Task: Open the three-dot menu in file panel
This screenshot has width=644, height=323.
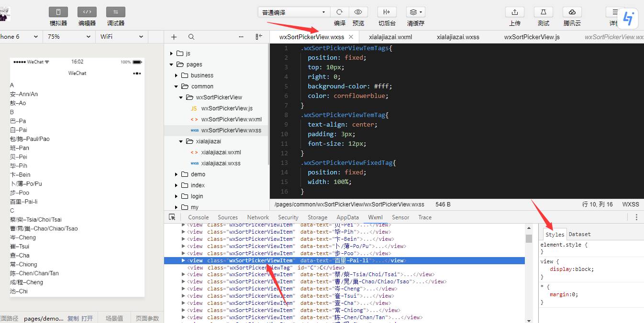Action: [x=241, y=37]
